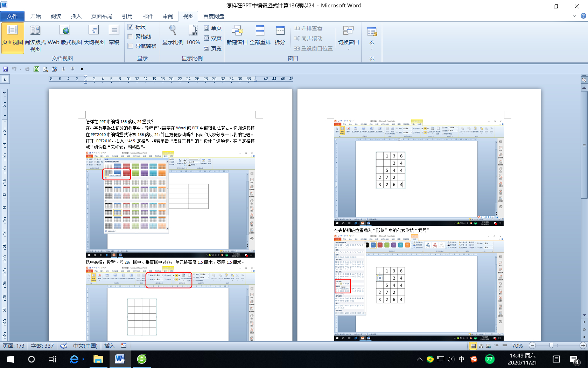Image resolution: width=588 pixels, height=368 pixels.
Task: Click 拆分 split window
Action: click(280, 35)
